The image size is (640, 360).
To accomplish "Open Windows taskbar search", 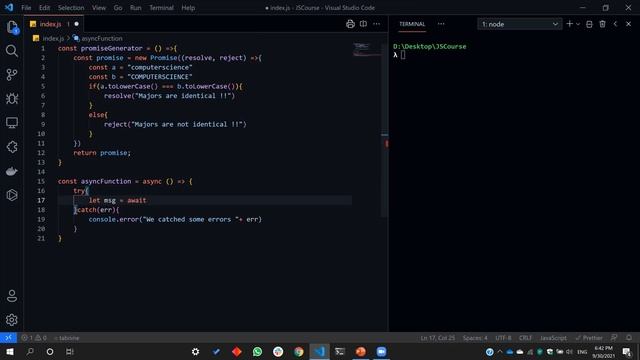I will point(30,351).
